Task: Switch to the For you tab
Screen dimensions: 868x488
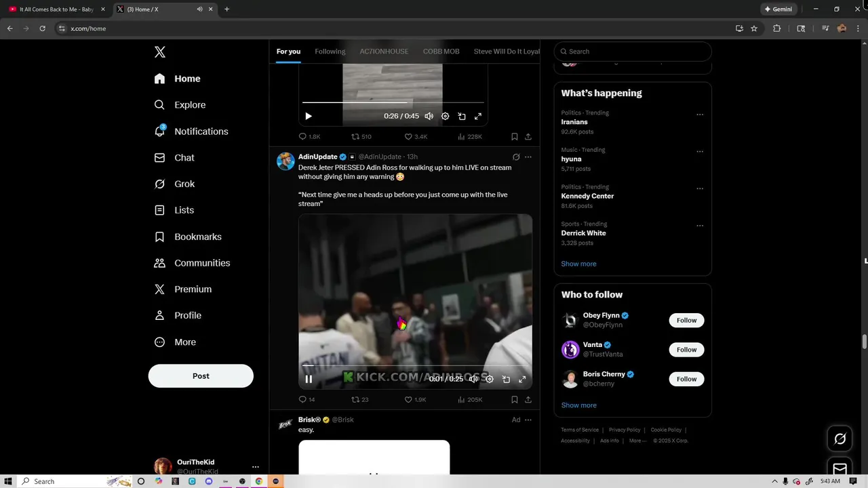Action: [288, 52]
